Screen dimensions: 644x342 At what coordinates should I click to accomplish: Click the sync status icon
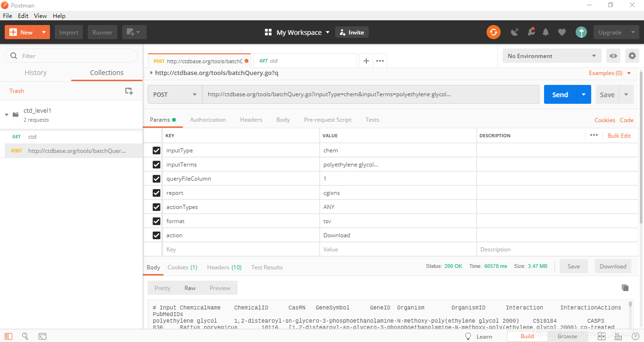[x=494, y=32]
